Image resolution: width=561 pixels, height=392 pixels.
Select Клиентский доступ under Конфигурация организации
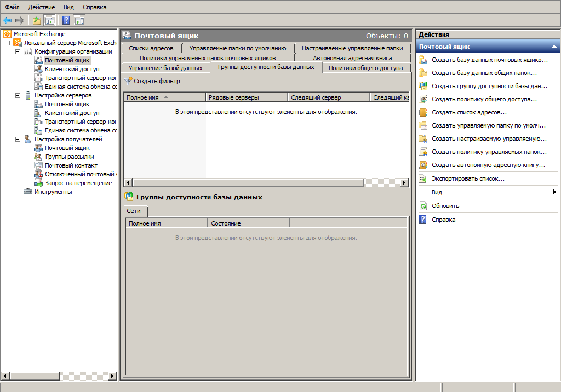click(x=72, y=69)
